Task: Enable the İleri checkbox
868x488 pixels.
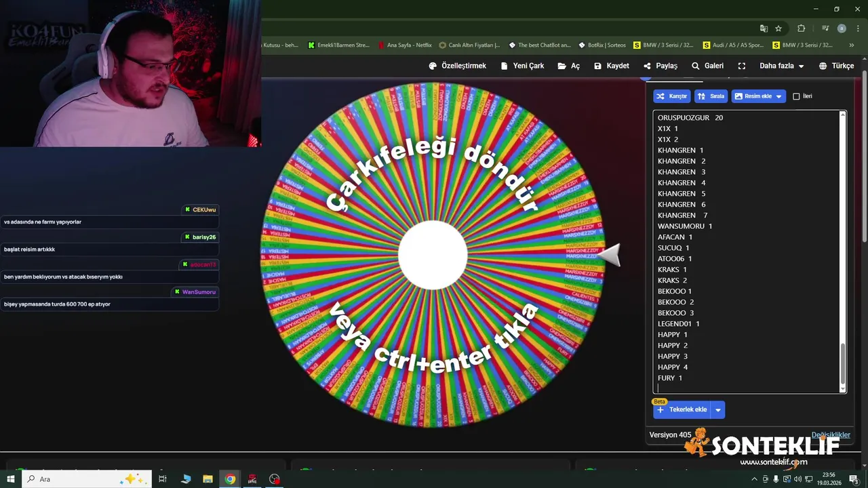Action: click(x=796, y=96)
